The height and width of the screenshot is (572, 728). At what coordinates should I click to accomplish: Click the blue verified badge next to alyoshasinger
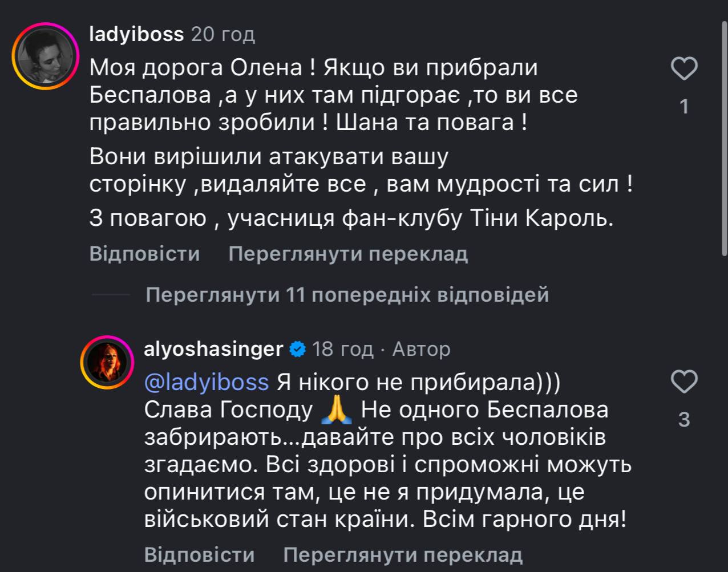[x=297, y=348]
